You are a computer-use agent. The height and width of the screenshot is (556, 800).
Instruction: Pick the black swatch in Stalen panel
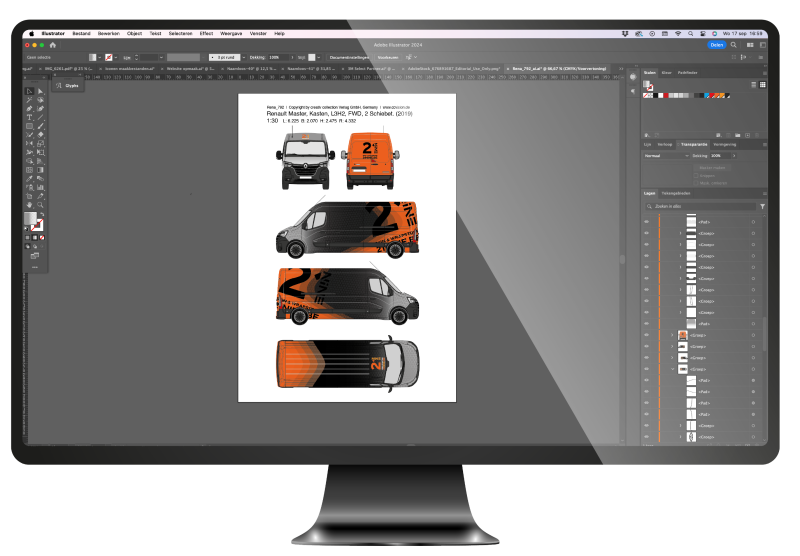click(x=657, y=95)
